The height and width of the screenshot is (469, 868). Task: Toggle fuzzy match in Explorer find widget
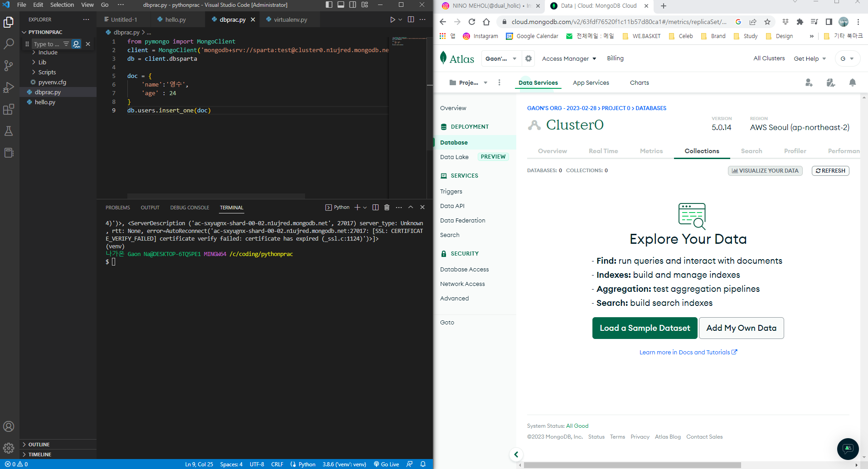pos(76,44)
